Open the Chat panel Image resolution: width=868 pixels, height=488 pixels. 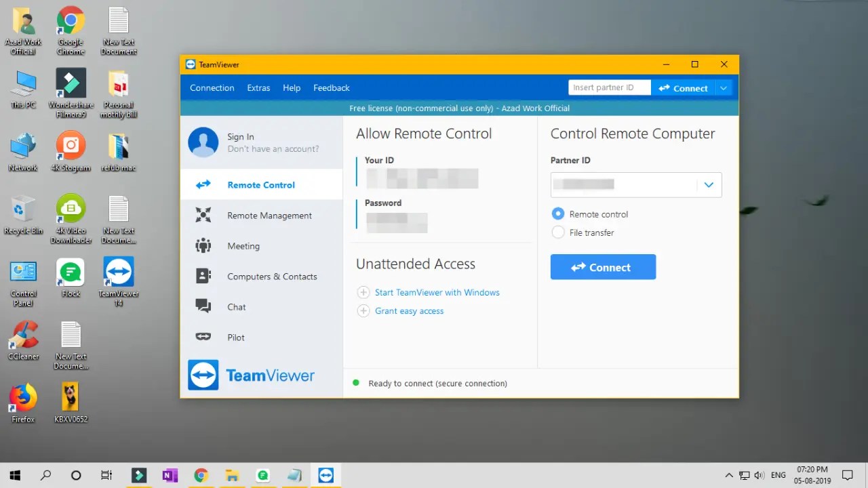(236, 306)
